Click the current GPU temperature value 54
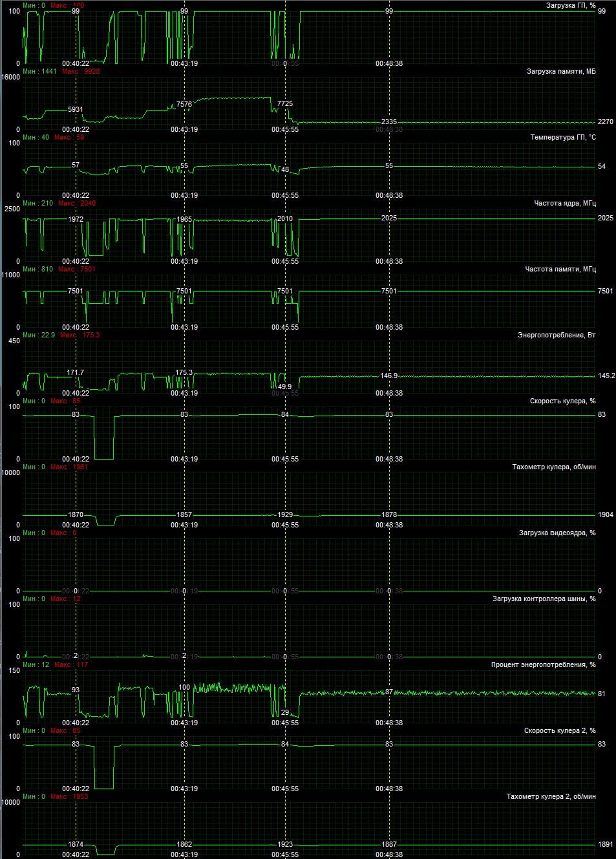The width and height of the screenshot is (616, 859). 602,166
